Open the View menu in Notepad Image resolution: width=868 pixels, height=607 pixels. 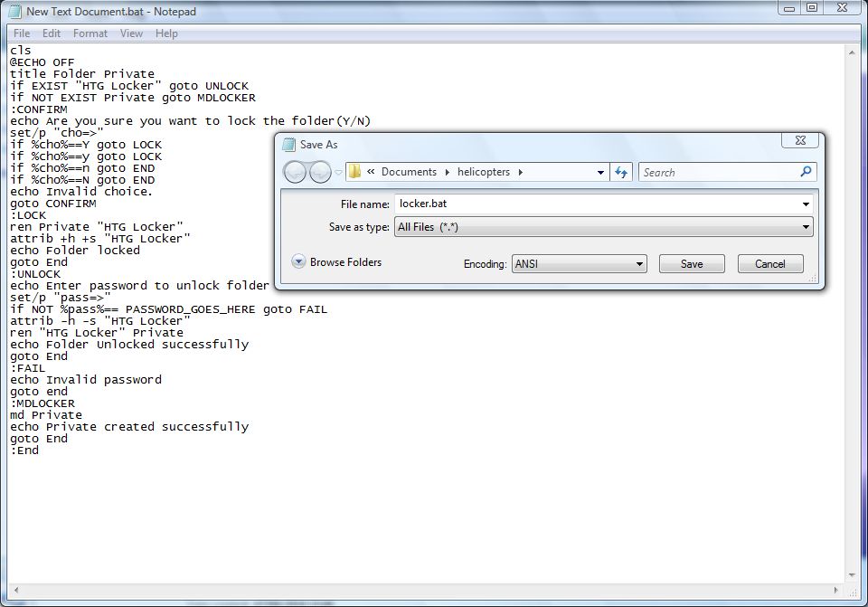pyautogui.click(x=131, y=33)
